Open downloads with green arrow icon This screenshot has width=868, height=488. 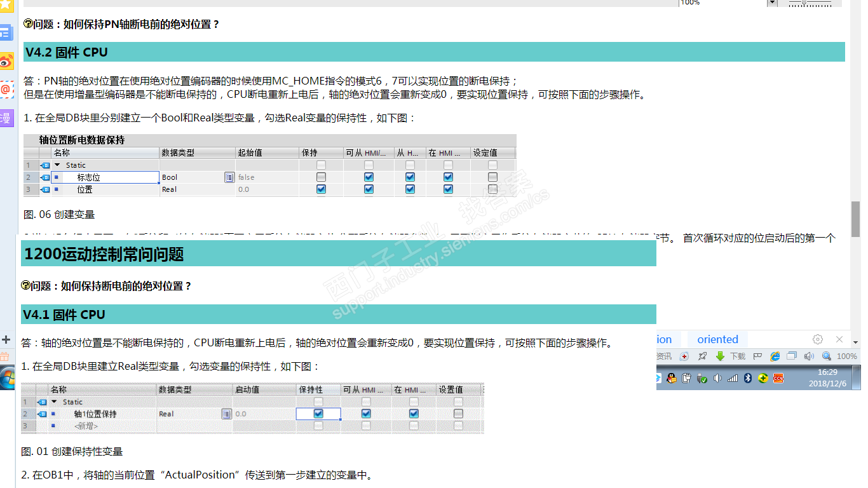[x=720, y=356]
